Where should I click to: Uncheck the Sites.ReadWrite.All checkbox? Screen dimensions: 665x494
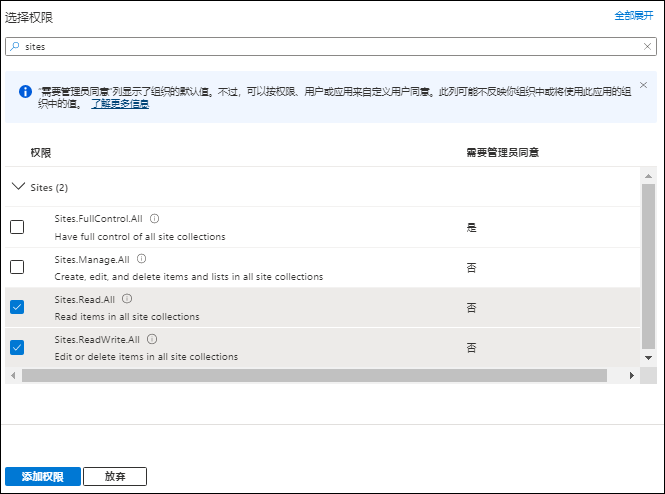pyautogui.click(x=17, y=347)
